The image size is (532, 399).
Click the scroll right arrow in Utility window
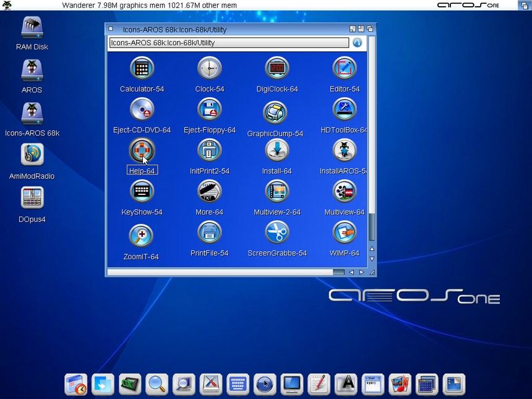[362, 272]
